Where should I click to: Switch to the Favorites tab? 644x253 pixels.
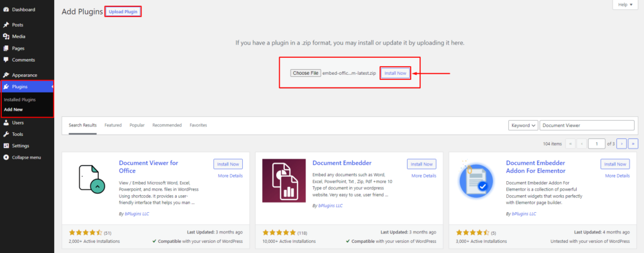pos(198,125)
